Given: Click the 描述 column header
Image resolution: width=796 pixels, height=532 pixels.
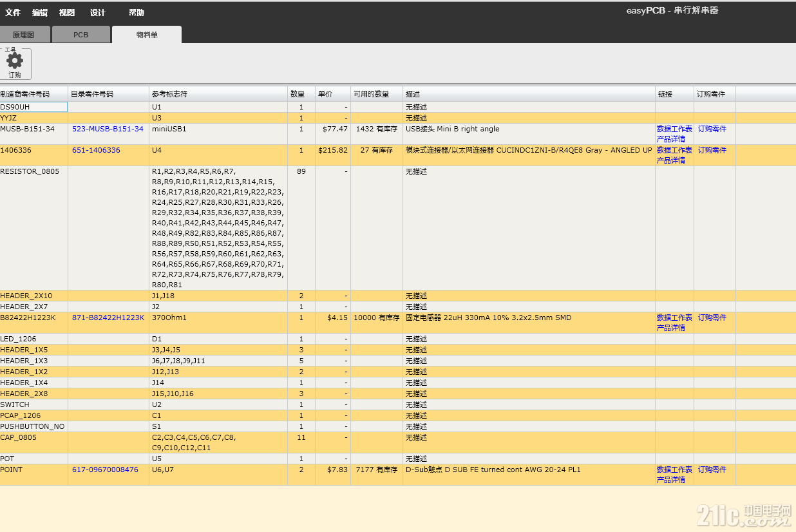Looking at the screenshot, I should [529, 94].
